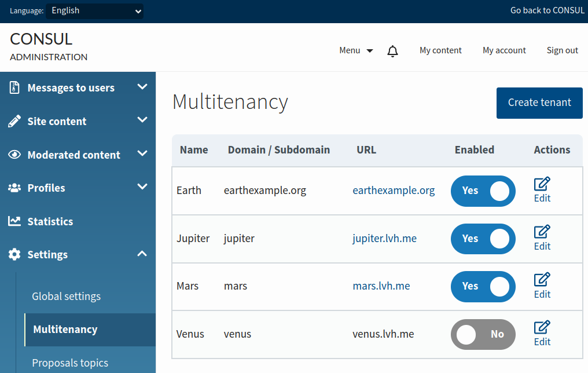The height and width of the screenshot is (373, 588).
Task: Open Proposals topics in the sidebar
Action: tap(70, 363)
